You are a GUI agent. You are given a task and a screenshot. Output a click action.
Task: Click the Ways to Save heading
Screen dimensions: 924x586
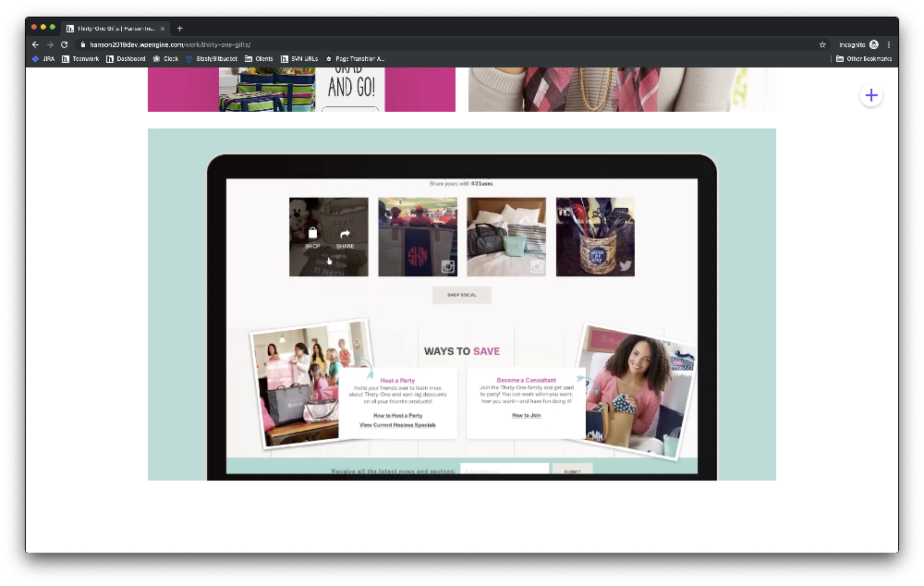click(462, 351)
